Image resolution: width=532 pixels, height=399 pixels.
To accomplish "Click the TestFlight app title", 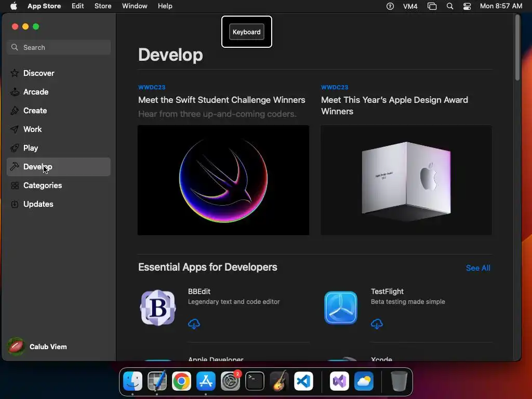I will coord(387,291).
